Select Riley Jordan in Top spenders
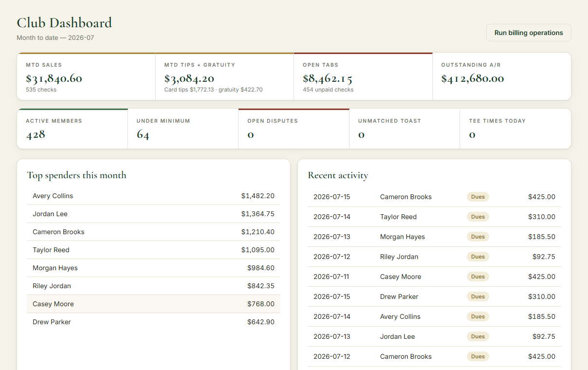The width and height of the screenshot is (588, 370). [x=52, y=286]
